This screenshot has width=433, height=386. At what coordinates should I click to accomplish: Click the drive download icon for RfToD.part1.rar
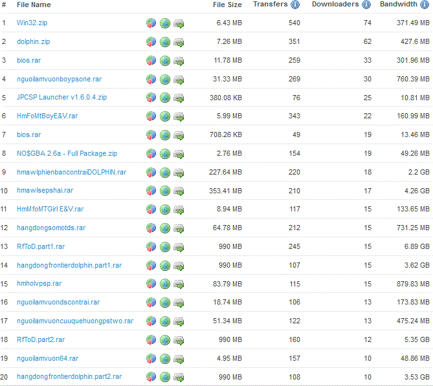pyautogui.click(x=179, y=247)
